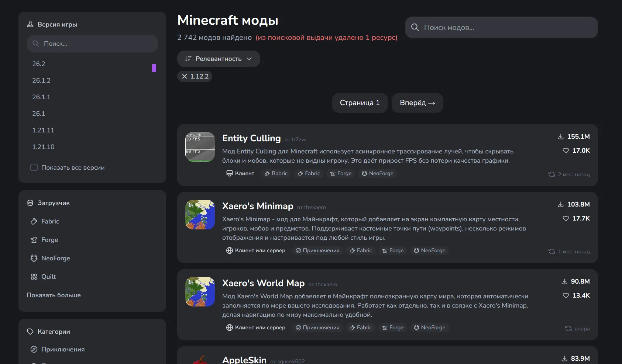Open author thexaero on Xaero's Minimap card
The width and height of the screenshot is (622, 364).
tap(315, 207)
